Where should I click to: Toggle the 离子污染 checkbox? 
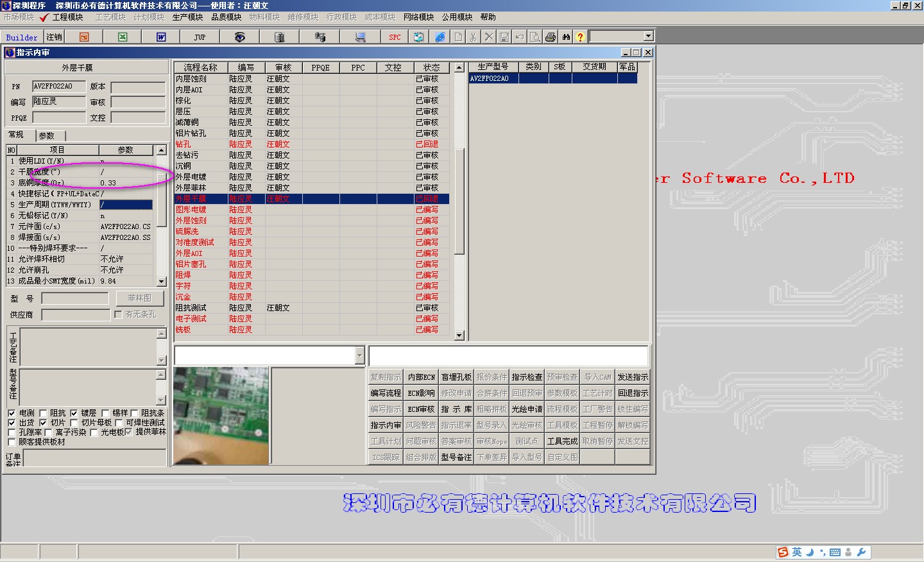pyautogui.click(x=48, y=432)
